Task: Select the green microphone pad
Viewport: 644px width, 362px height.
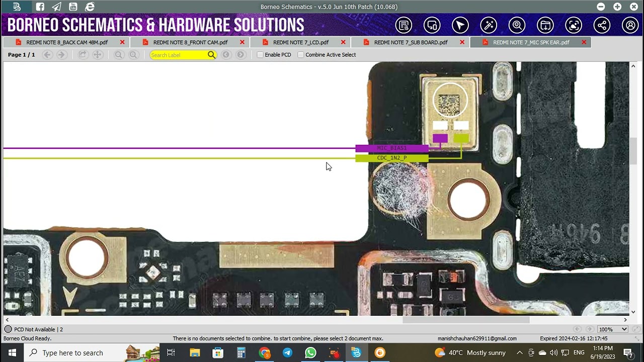Action: tap(461, 138)
